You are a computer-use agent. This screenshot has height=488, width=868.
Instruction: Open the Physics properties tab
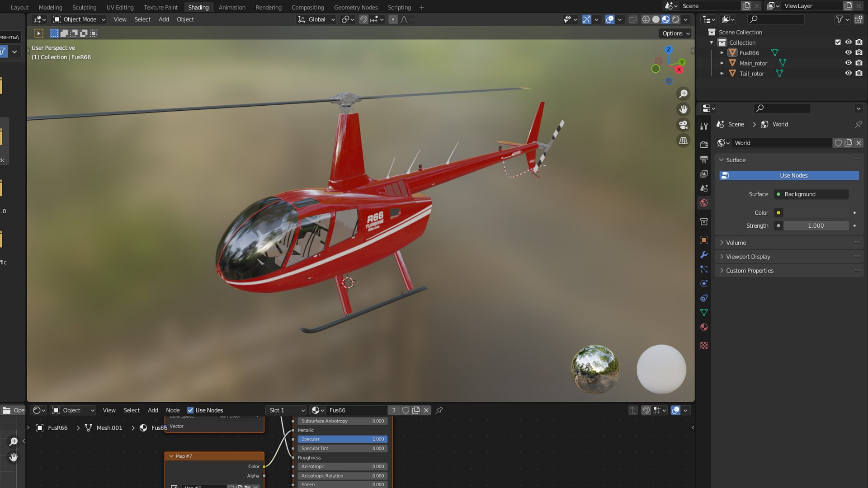point(704,284)
